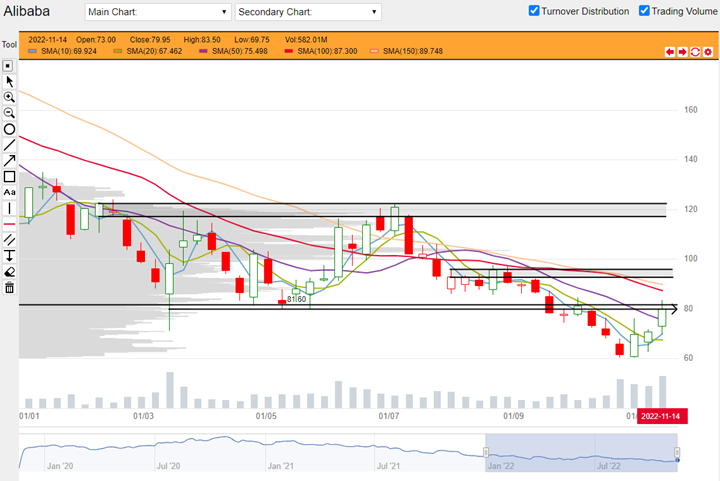Select the pointer cursor tool
This screenshot has height=481, width=720.
9,82
